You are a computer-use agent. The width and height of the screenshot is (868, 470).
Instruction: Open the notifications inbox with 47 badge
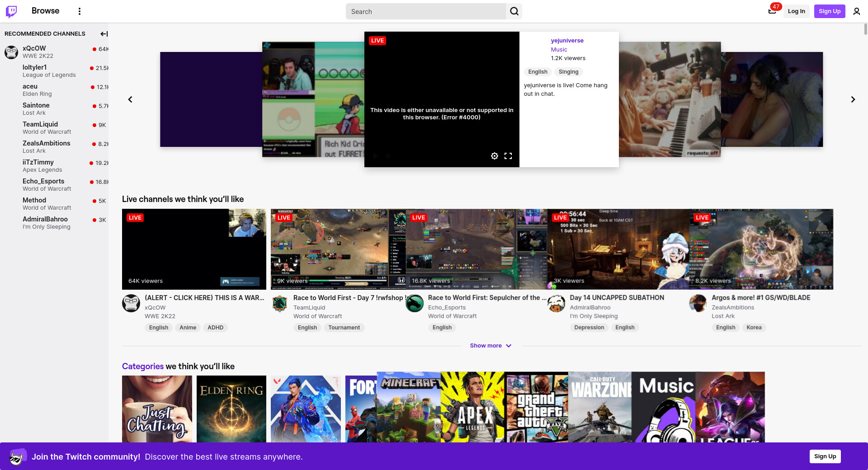(772, 11)
